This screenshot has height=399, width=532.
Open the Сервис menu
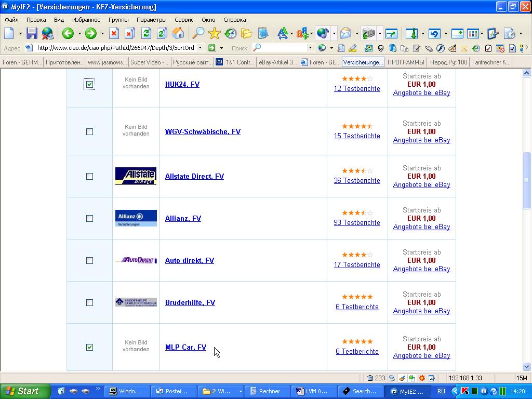184,20
